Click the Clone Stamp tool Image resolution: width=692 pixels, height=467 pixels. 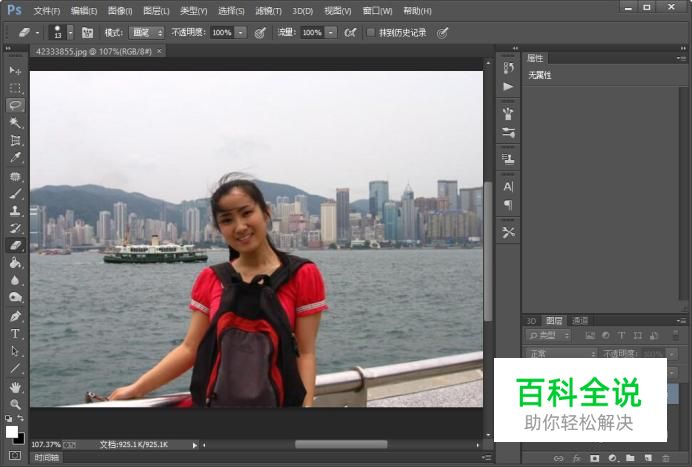pos(15,211)
